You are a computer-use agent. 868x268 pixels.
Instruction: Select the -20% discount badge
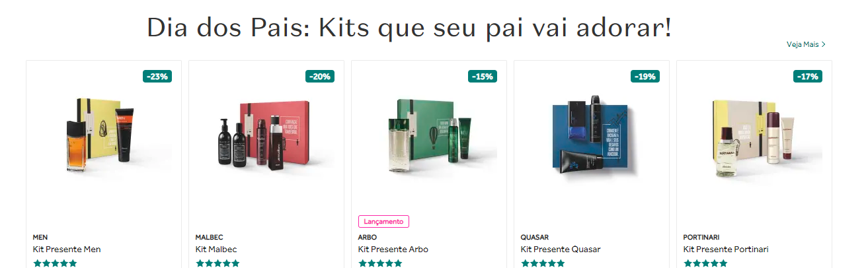[x=320, y=77]
